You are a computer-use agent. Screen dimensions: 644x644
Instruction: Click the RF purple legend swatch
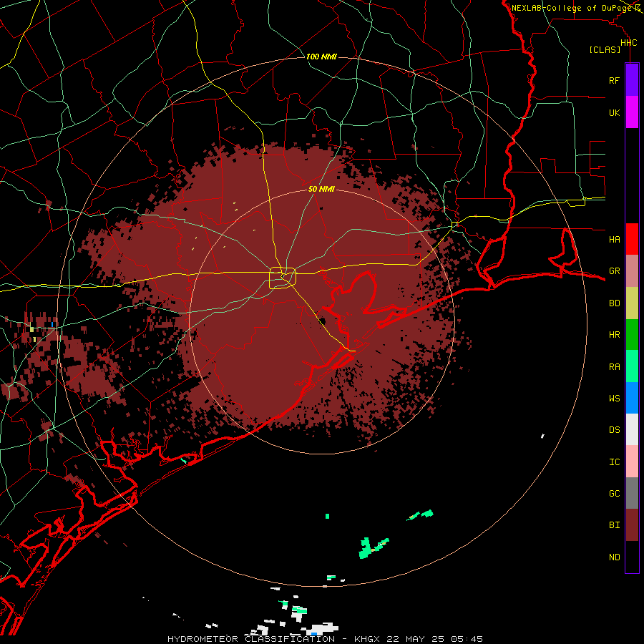[632, 80]
